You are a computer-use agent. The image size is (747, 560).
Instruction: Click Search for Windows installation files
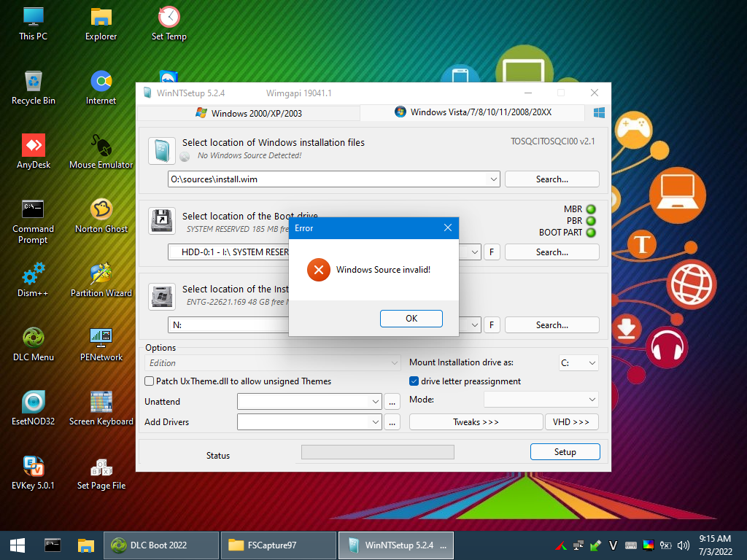point(551,179)
